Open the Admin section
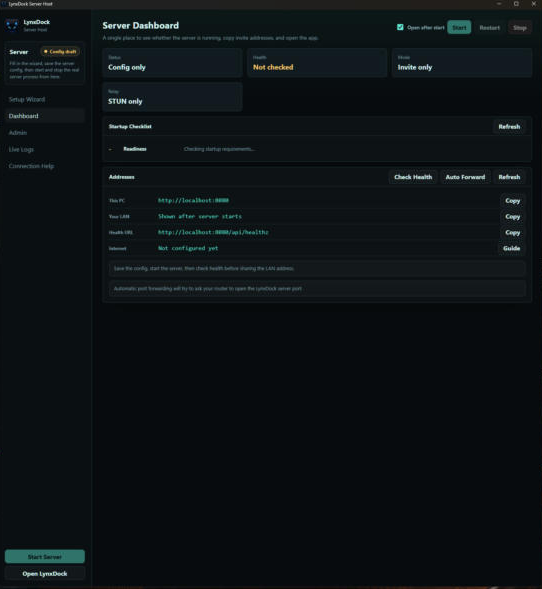The height and width of the screenshot is (589, 542). pyautogui.click(x=45, y=133)
